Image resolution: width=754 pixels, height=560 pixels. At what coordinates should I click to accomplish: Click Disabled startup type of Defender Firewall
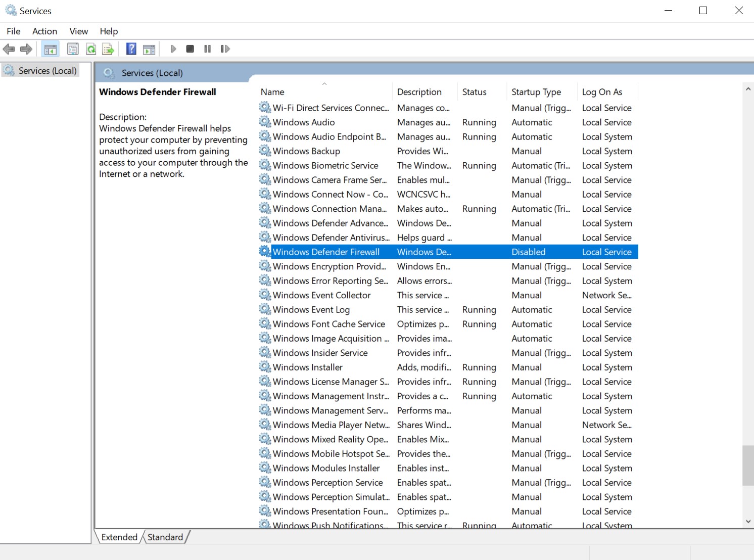(529, 252)
